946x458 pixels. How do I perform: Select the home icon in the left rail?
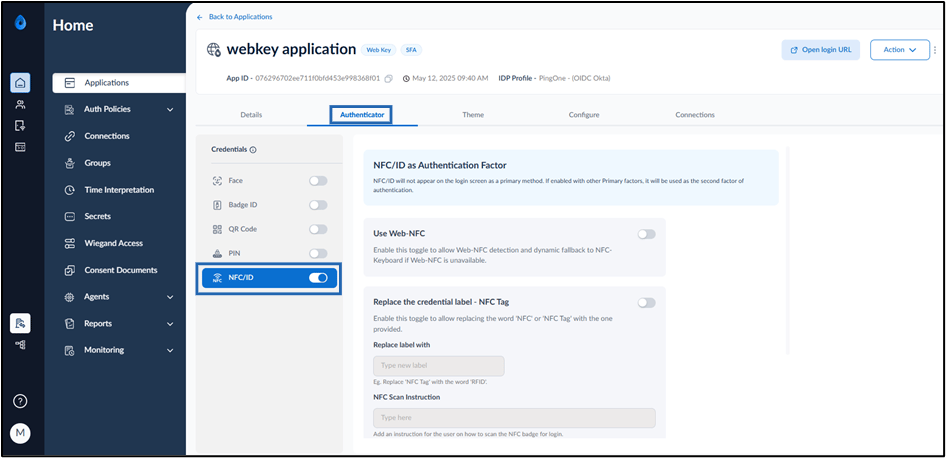pos(20,83)
